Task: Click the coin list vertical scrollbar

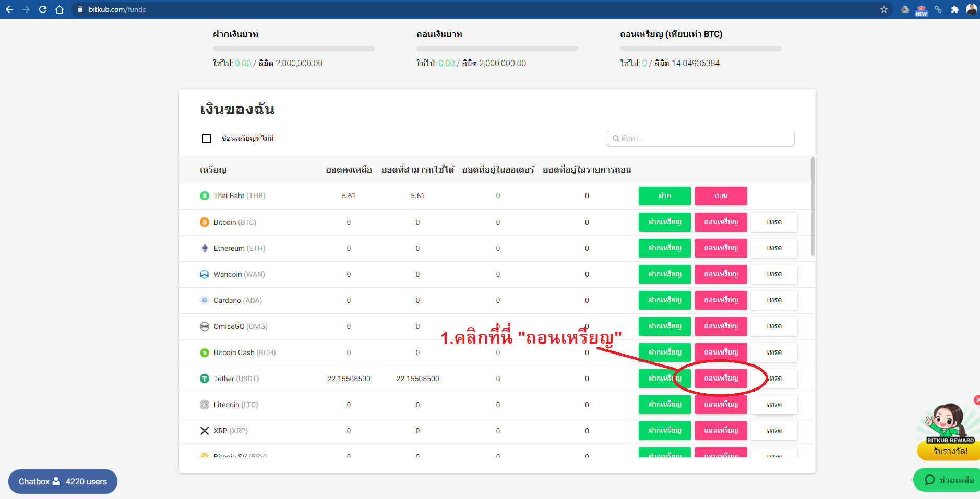Action: coord(813,206)
